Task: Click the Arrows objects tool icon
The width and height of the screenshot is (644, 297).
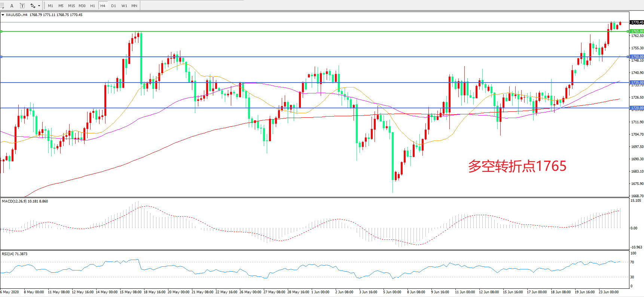Action: (x=33, y=6)
